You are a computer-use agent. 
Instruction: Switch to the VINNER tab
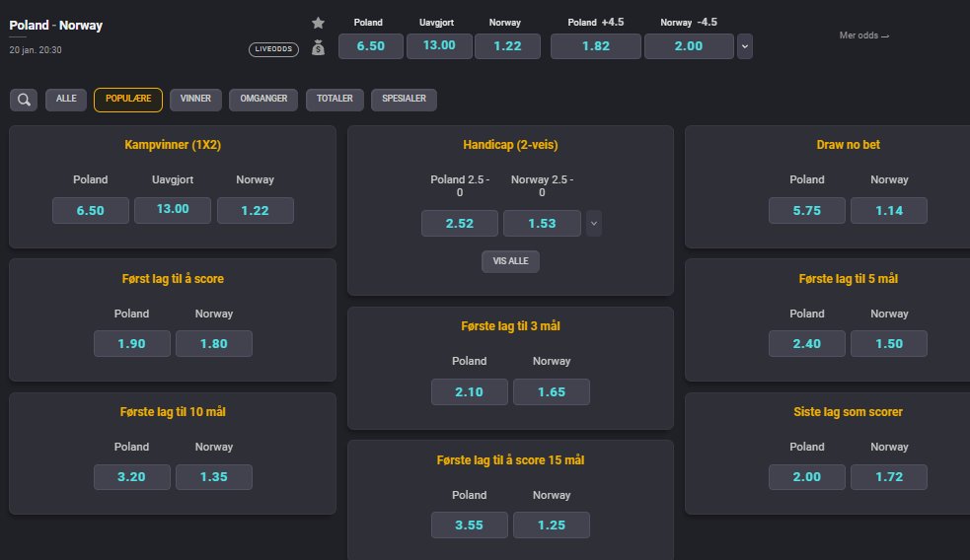pyautogui.click(x=195, y=99)
